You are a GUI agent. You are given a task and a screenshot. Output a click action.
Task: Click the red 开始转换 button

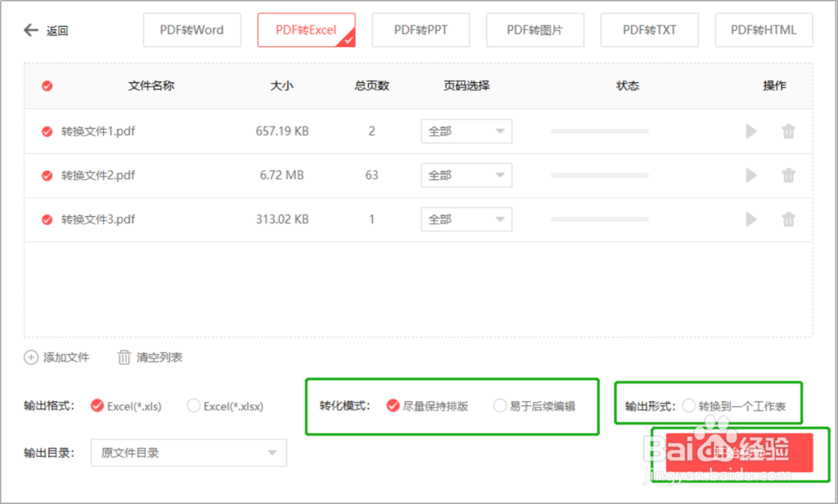737,452
